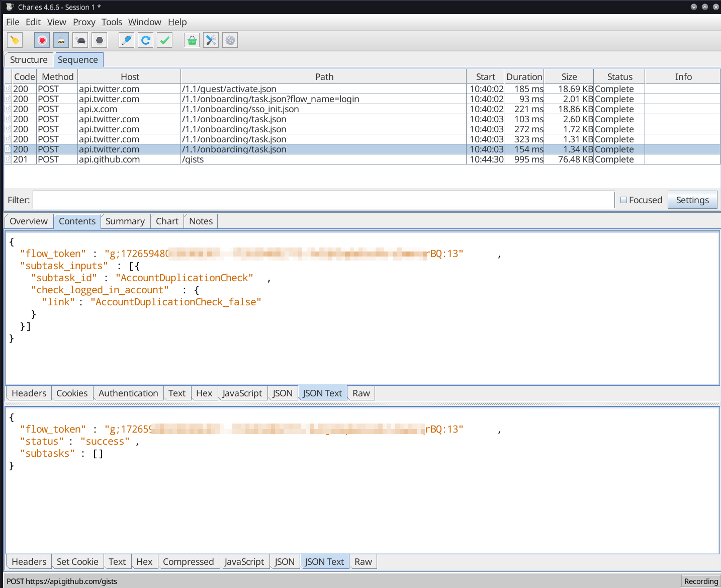
Task: Clear the session with the broom icon
Action: click(x=15, y=40)
